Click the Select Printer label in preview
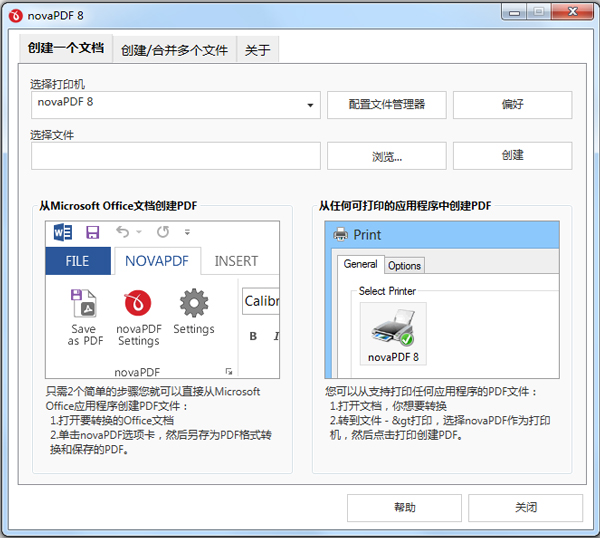 (x=387, y=291)
